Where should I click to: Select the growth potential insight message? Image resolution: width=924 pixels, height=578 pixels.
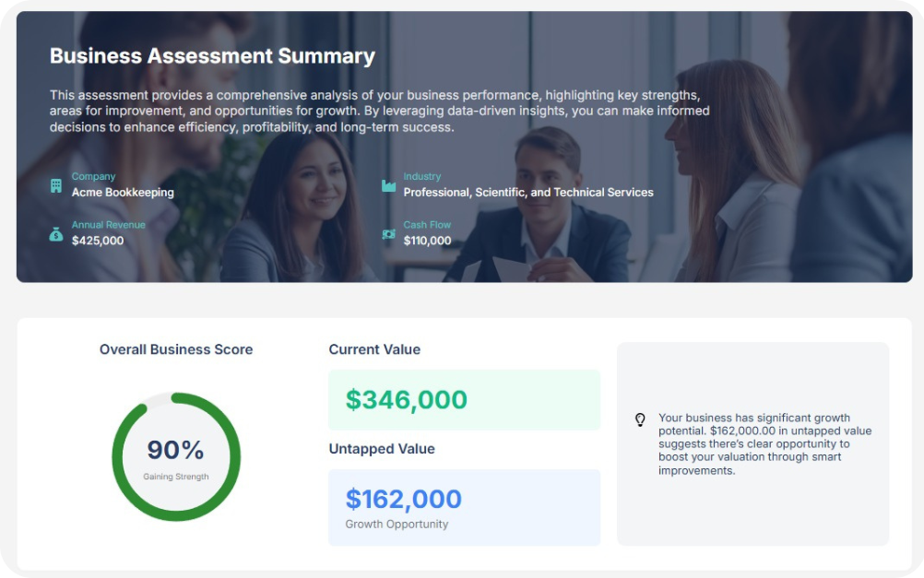point(764,444)
